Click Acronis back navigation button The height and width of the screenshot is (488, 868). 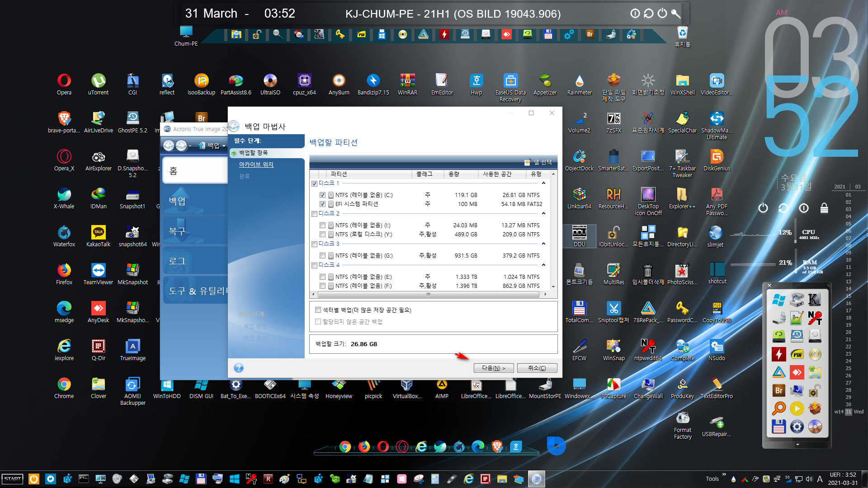tap(168, 145)
